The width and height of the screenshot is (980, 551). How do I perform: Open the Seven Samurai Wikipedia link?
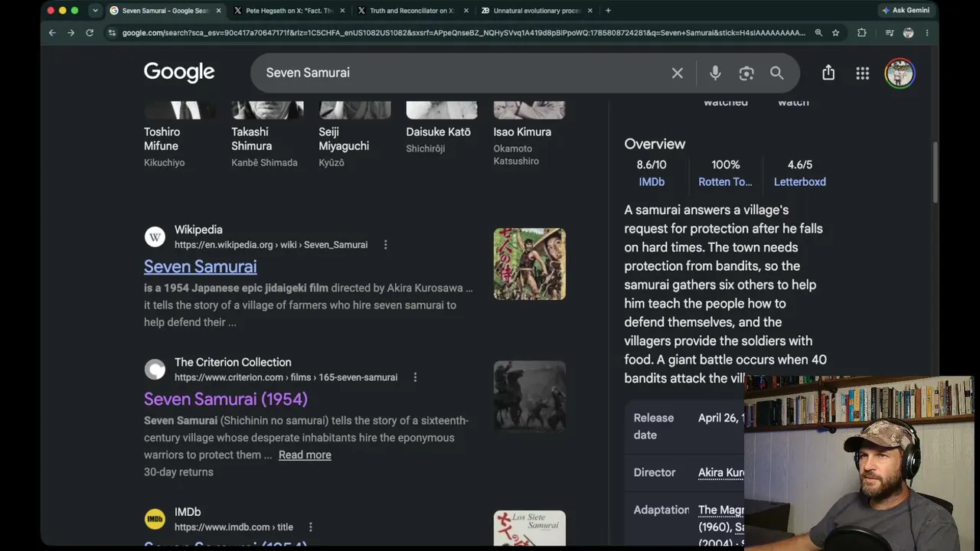point(200,266)
